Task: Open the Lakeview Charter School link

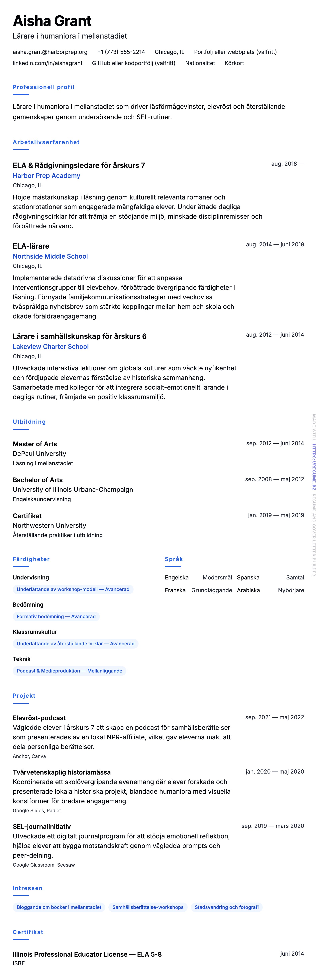Action: [x=51, y=347]
